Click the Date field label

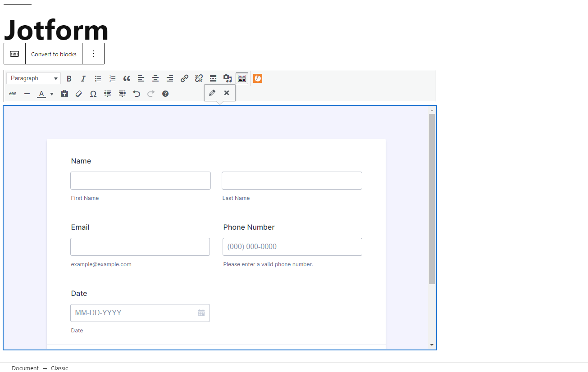tap(79, 294)
